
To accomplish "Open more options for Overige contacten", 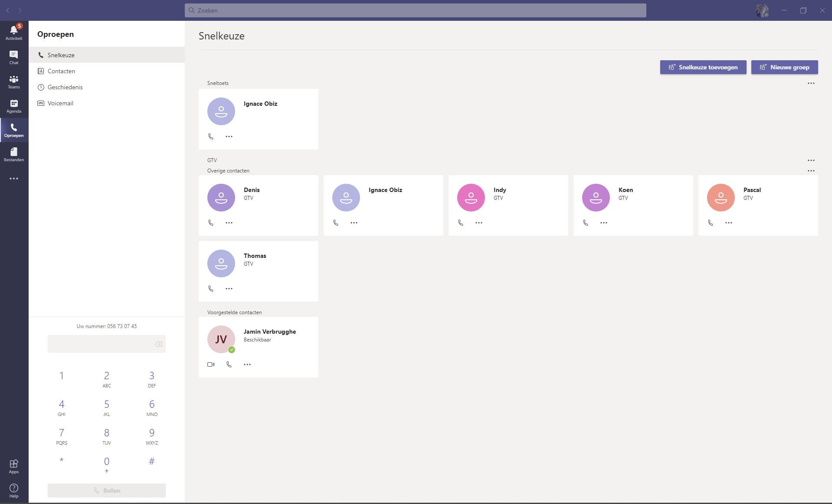I will (x=811, y=171).
